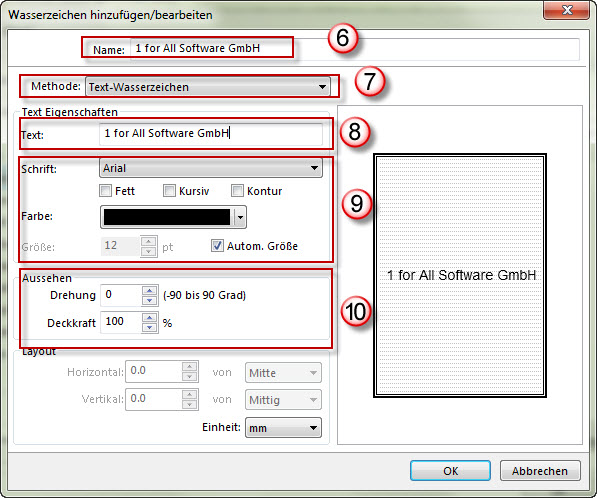Screen dimensions: 597x498
Task: Enable the Kursiv checkbox
Action: tap(169, 191)
